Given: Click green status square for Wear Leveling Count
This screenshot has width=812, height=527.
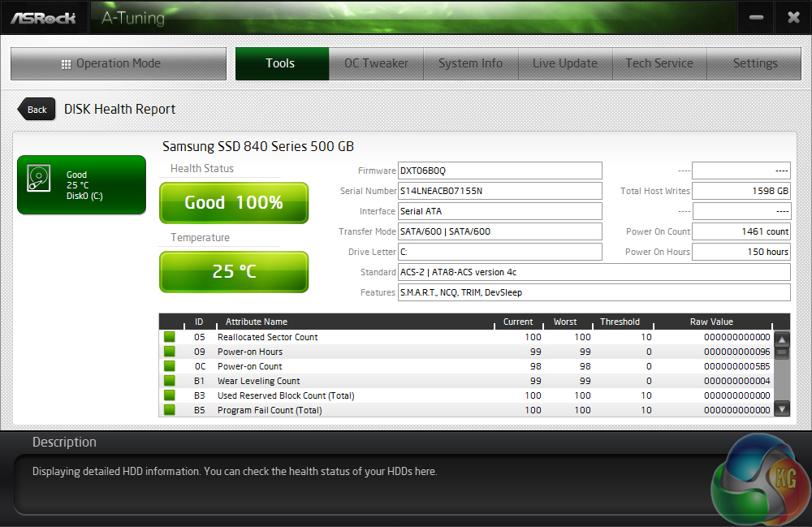Looking at the screenshot, I should point(170,381).
